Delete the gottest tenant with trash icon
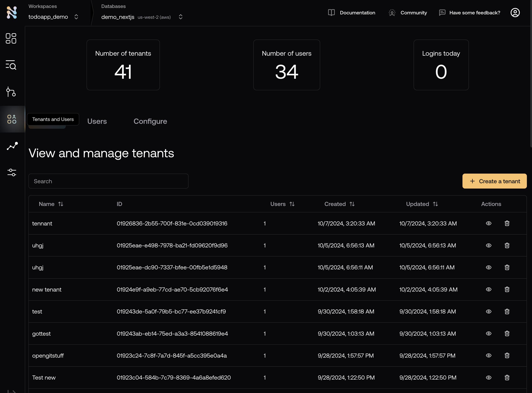Viewport: 532px width, 393px height. click(x=507, y=334)
